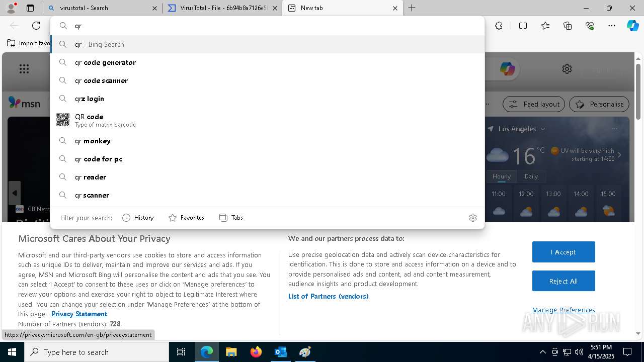This screenshot has width=644, height=362.
Task: Open the Collections icon
Action: pos(568,26)
